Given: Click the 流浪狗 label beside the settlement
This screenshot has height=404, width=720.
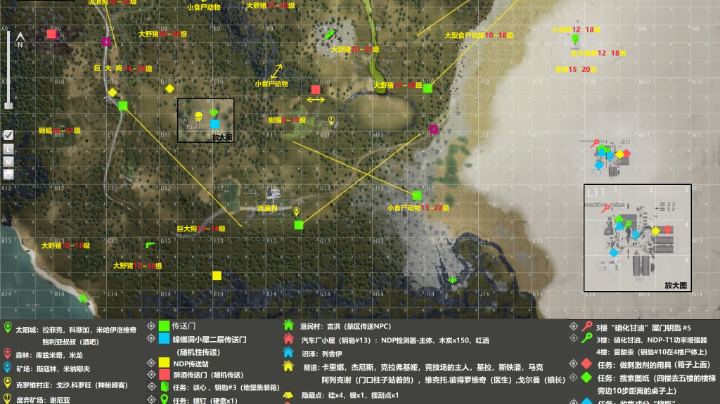Looking at the screenshot, I should [267, 208].
